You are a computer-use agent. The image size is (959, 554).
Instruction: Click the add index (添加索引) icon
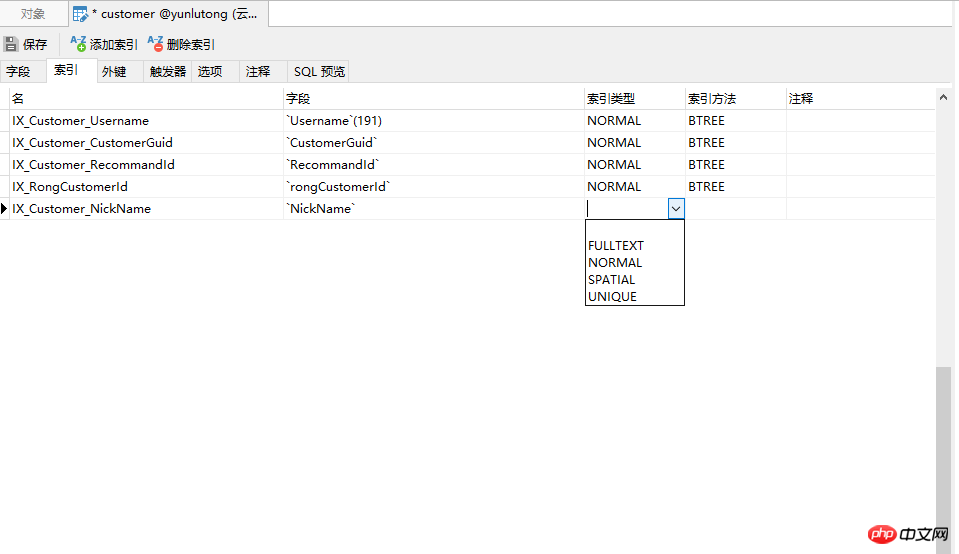pyautogui.click(x=78, y=43)
